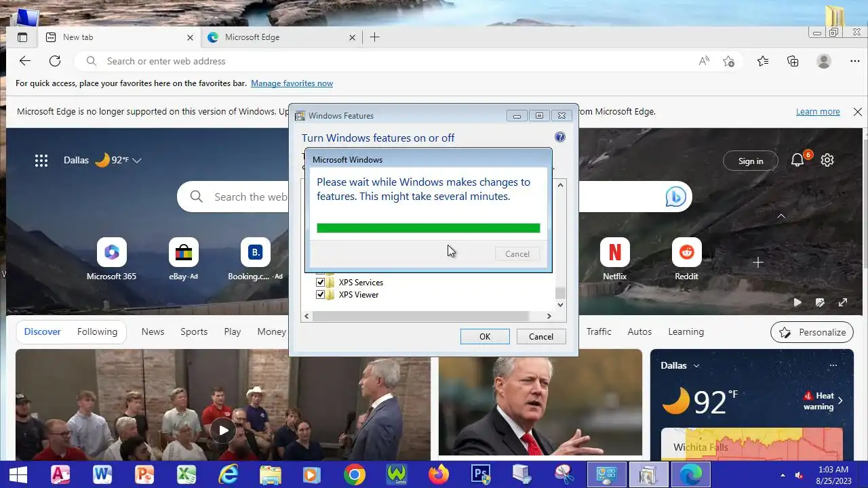Open the Favorites list icon
This screenshot has height=488, width=868.
pos(763,61)
